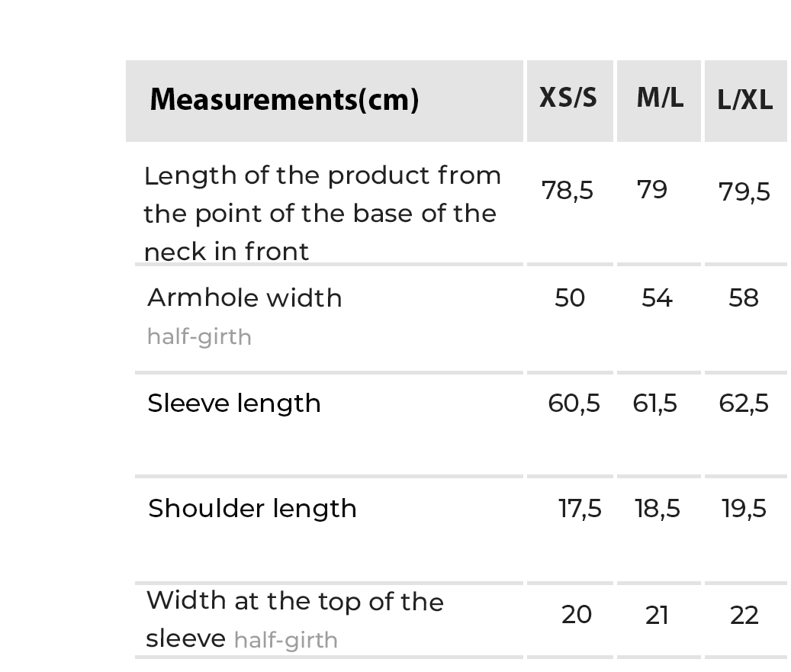The width and height of the screenshot is (791, 672).
Task: Click the 60,5 sleeve length value
Action: click(x=574, y=403)
